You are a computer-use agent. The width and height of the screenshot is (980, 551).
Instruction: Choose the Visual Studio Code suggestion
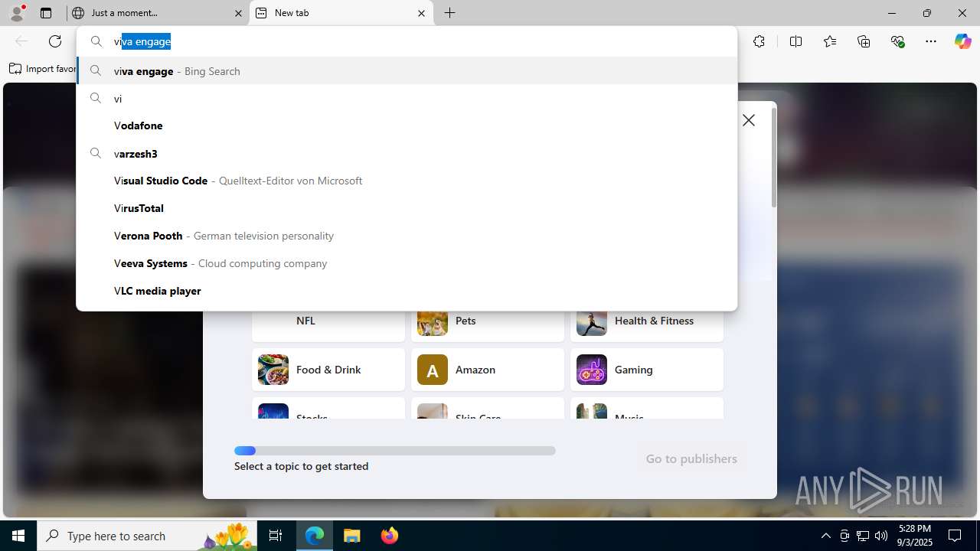(407, 181)
